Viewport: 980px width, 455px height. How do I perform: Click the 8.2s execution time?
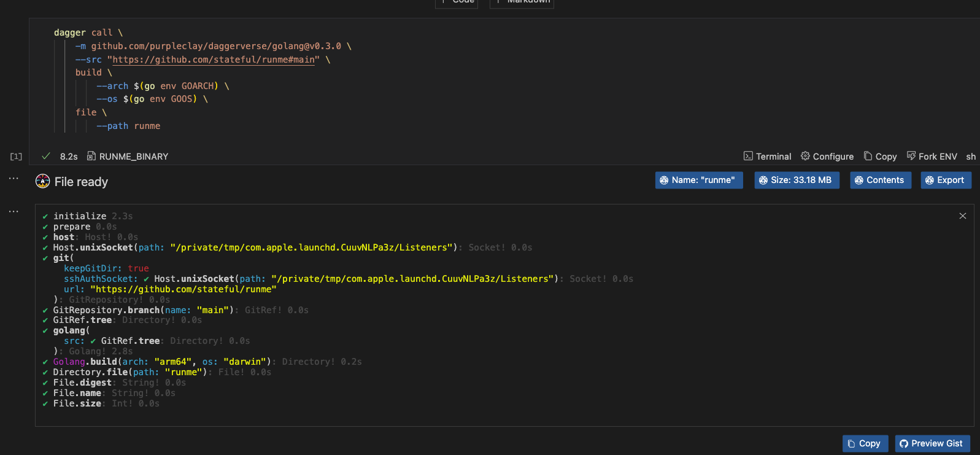[69, 157]
